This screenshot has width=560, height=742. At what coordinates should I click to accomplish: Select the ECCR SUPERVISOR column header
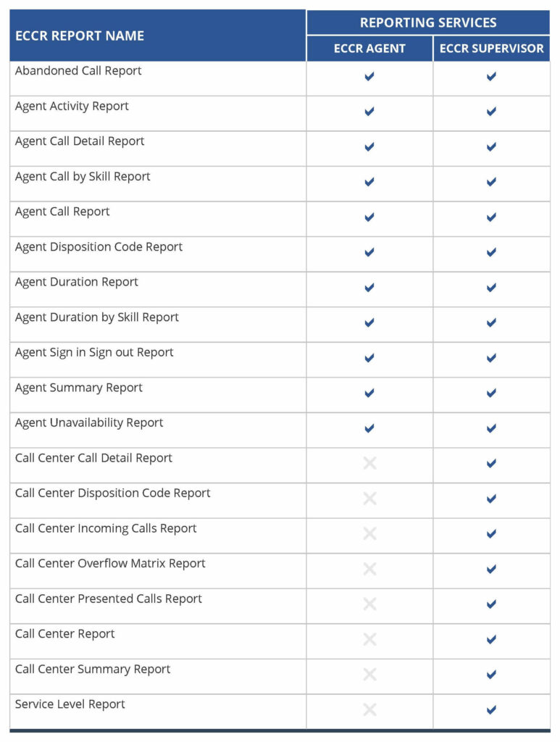[x=491, y=49]
